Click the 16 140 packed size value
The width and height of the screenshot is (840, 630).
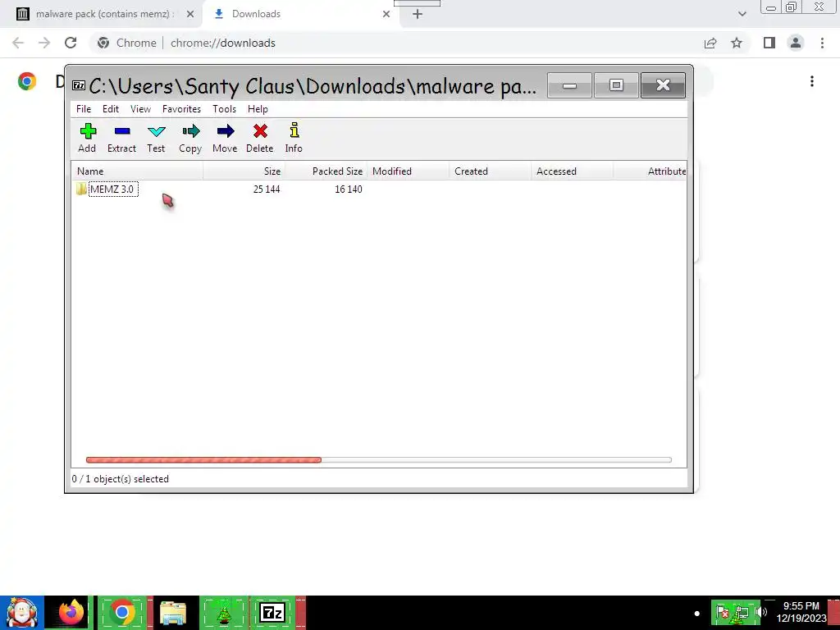[x=348, y=189]
